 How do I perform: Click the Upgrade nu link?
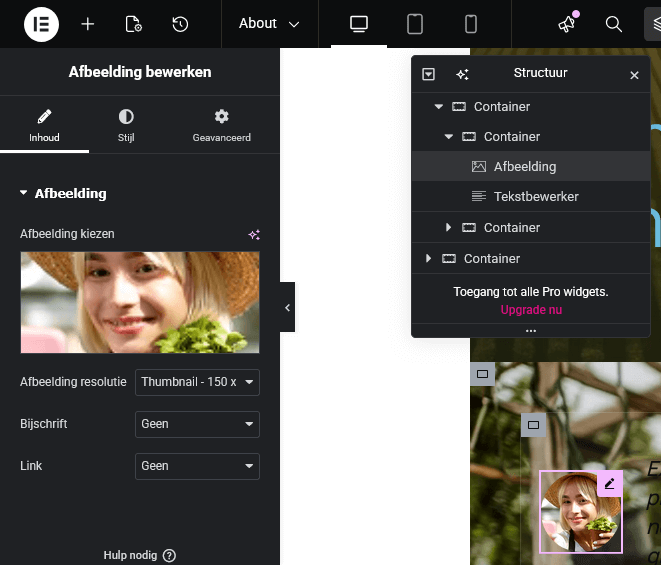(531, 310)
